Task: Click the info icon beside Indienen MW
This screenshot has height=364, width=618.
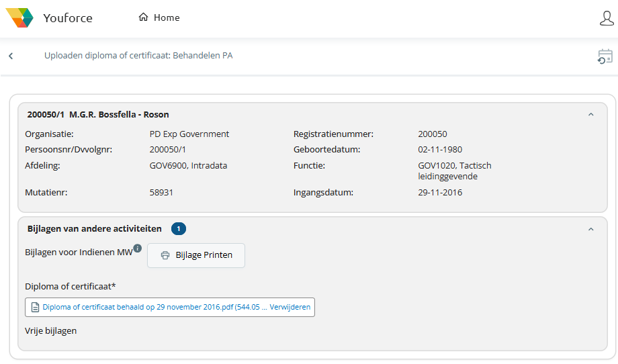Action: tap(137, 248)
